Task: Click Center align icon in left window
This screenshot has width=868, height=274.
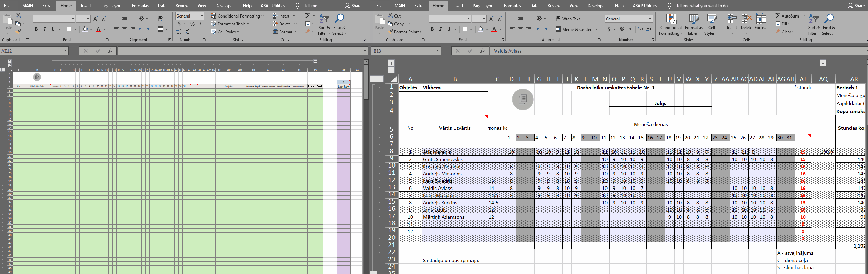Action: pyautogui.click(x=125, y=29)
